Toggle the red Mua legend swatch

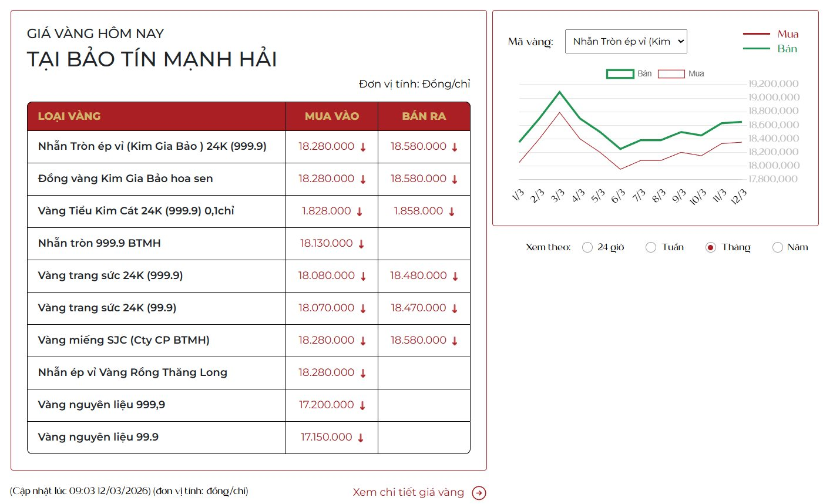coord(671,74)
